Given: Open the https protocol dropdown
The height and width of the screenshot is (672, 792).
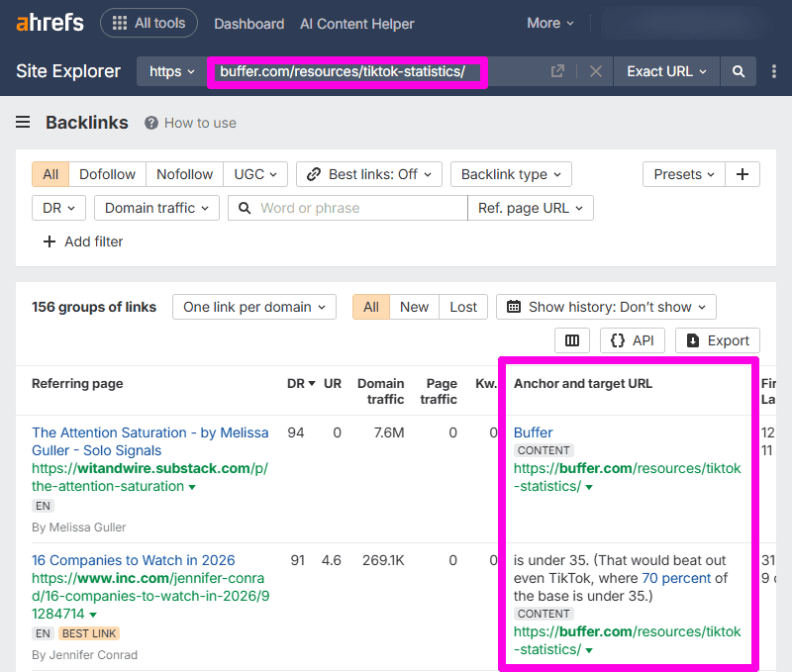Looking at the screenshot, I should [x=171, y=71].
